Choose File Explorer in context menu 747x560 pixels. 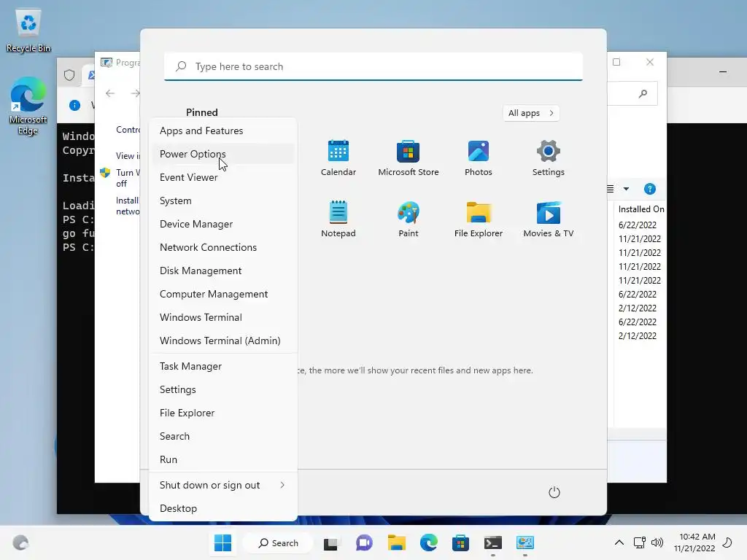(222, 413)
